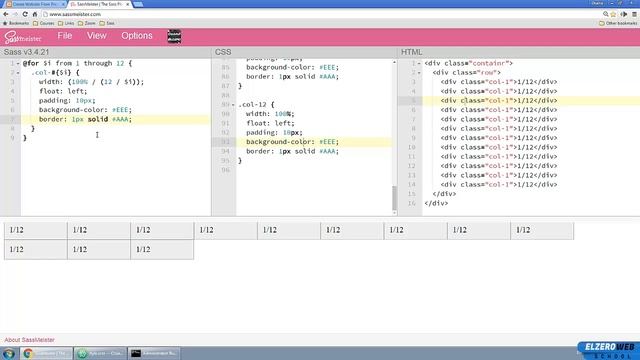Place cursor on Sass 'float: left;' line
Image resolution: width=640 pixels, height=360 pixels.
click(63, 91)
